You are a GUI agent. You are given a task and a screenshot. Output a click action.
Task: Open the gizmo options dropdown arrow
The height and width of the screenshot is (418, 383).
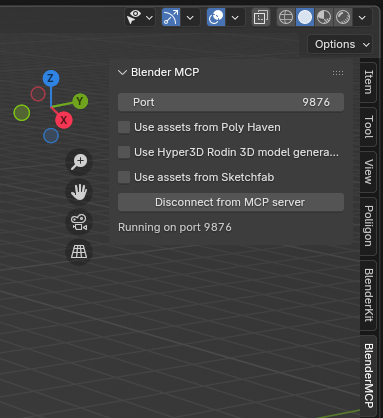tap(190, 17)
